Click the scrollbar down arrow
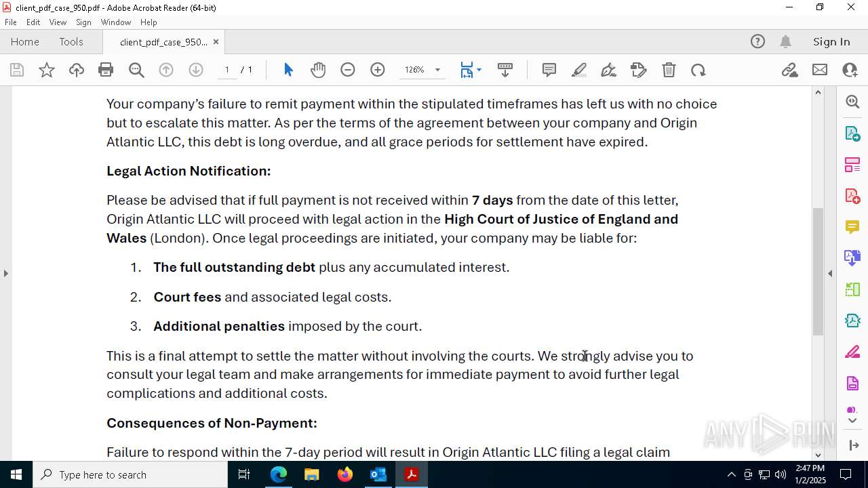The width and height of the screenshot is (868, 488). 818,455
